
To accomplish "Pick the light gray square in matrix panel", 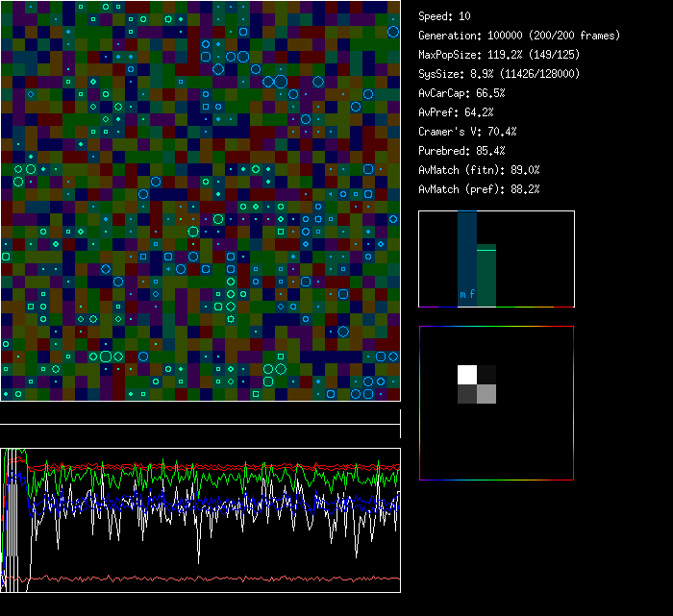I will 486,394.
